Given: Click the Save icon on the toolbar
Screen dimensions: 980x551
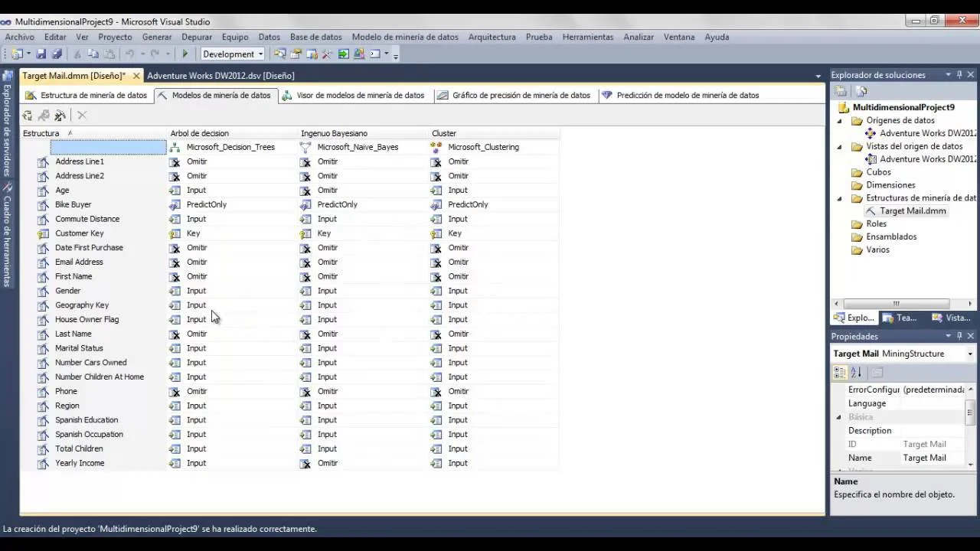Looking at the screenshot, I should [41, 54].
